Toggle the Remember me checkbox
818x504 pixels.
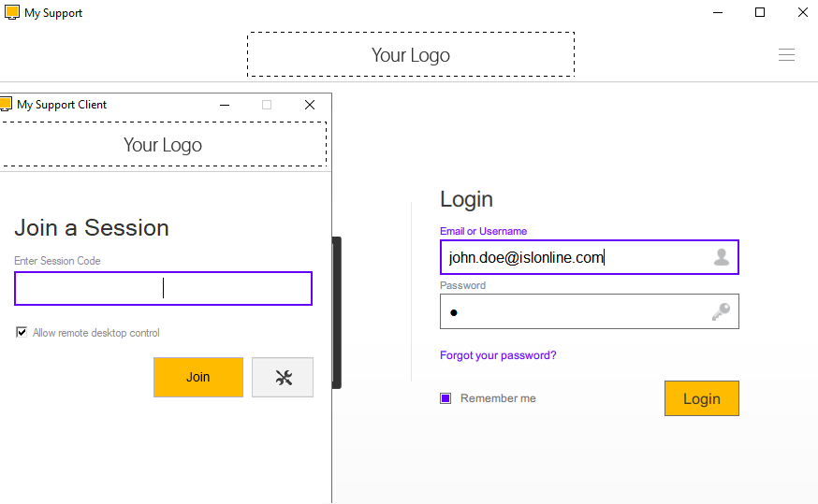pos(446,398)
